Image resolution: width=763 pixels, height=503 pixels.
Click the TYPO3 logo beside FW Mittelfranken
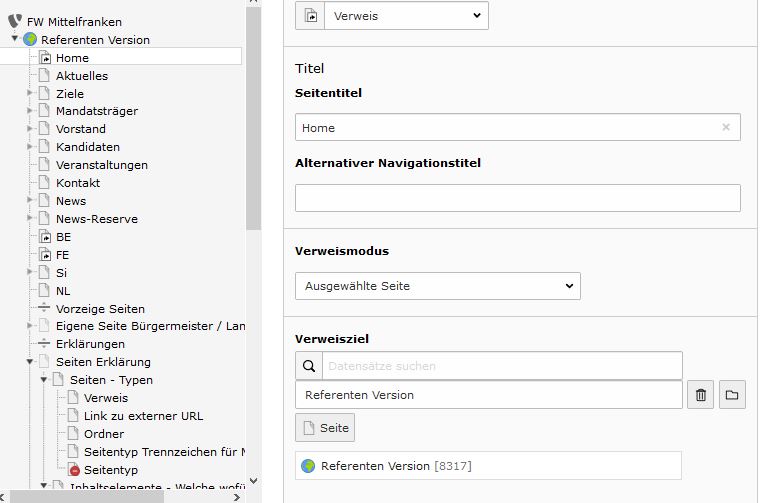[x=15, y=21]
